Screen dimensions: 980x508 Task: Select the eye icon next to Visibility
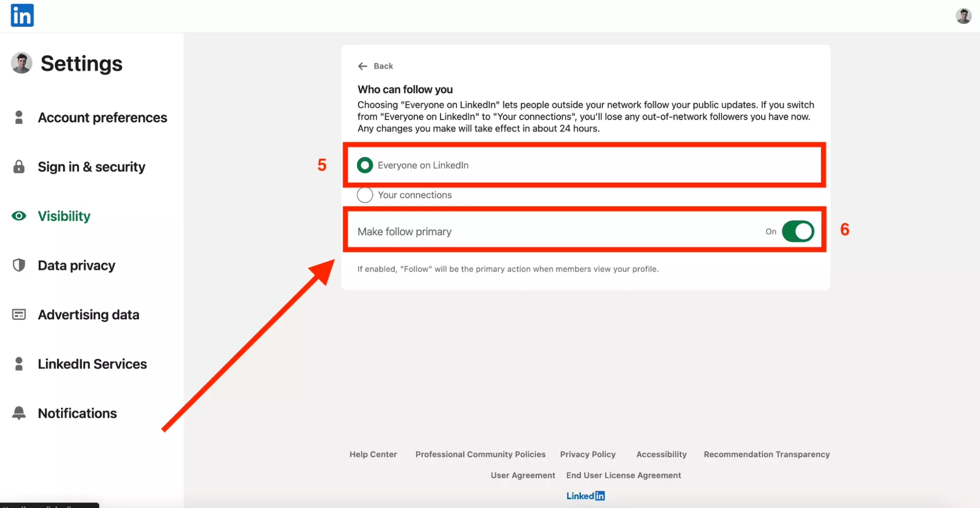[x=19, y=216]
